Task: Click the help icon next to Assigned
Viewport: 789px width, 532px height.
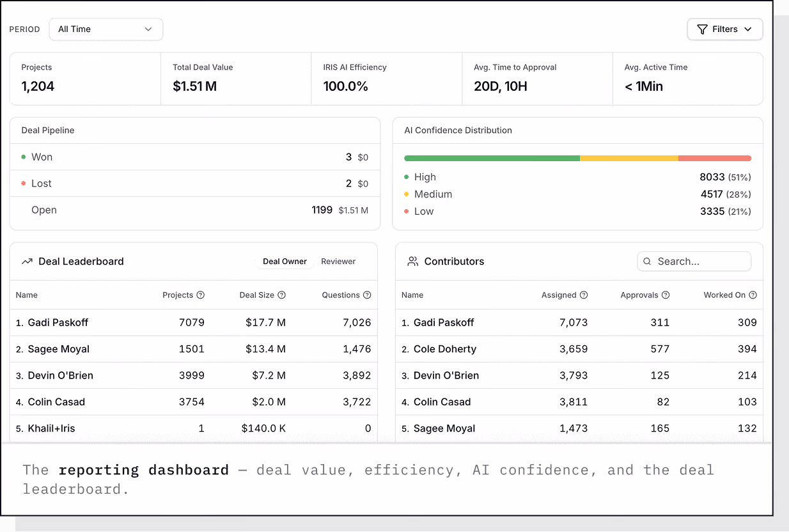Action: coord(584,295)
